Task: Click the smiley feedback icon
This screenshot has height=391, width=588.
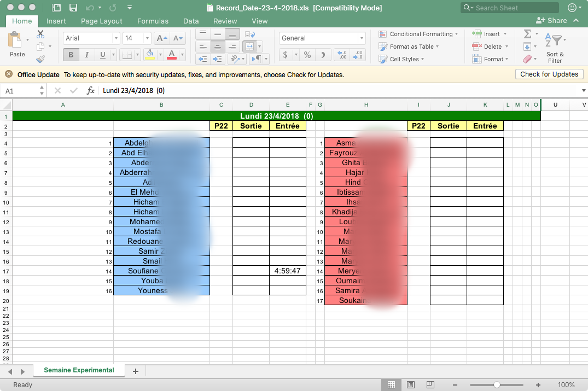Action: [x=572, y=8]
